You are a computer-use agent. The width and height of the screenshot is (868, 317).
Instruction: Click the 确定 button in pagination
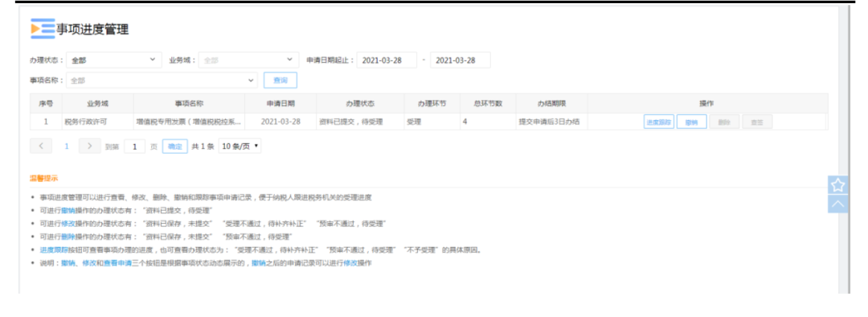click(175, 146)
